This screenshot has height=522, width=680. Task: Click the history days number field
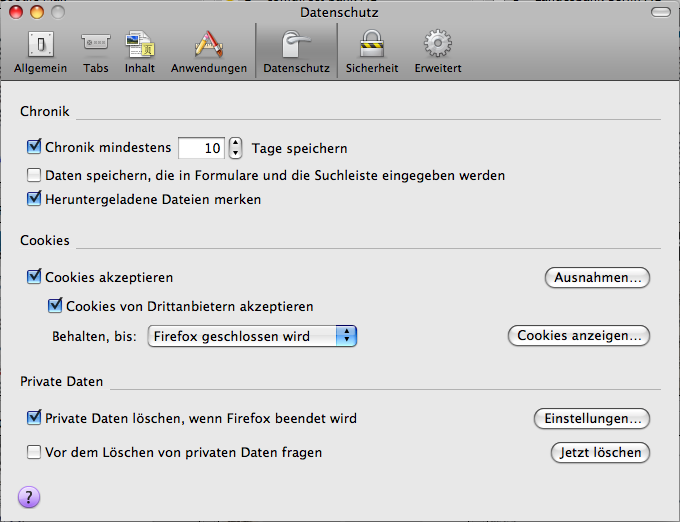[201, 148]
